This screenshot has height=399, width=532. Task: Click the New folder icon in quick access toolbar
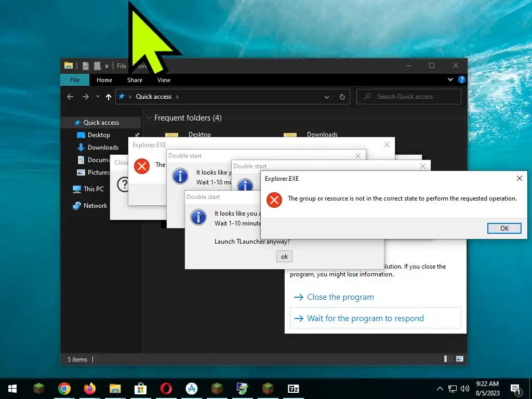pyautogui.click(x=97, y=66)
